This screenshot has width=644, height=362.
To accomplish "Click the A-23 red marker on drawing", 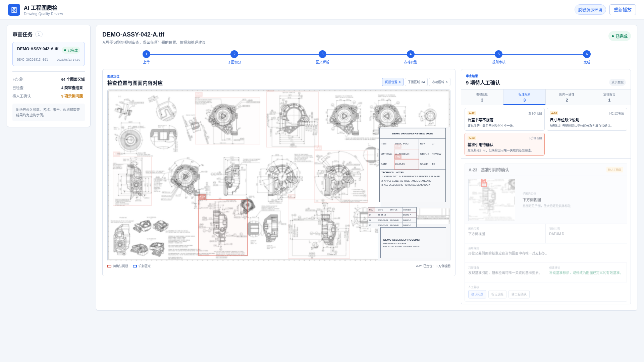I will (202, 197).
